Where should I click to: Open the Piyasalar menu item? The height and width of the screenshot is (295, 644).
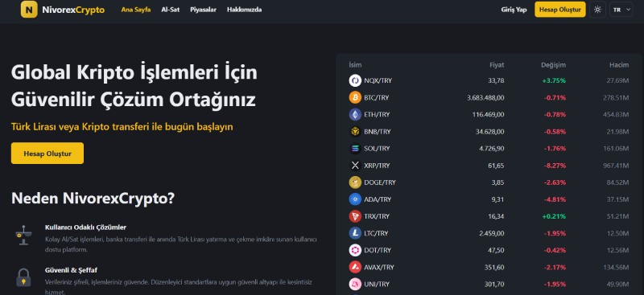204,10
